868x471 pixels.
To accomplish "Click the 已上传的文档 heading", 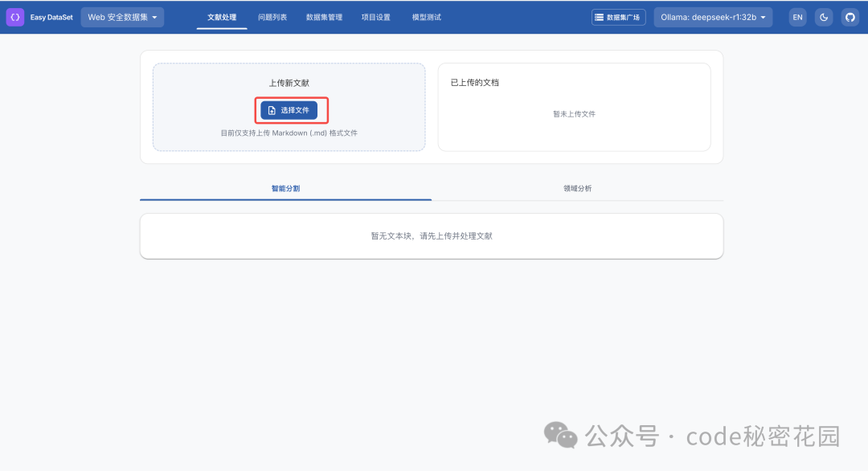I will [475, 83].
